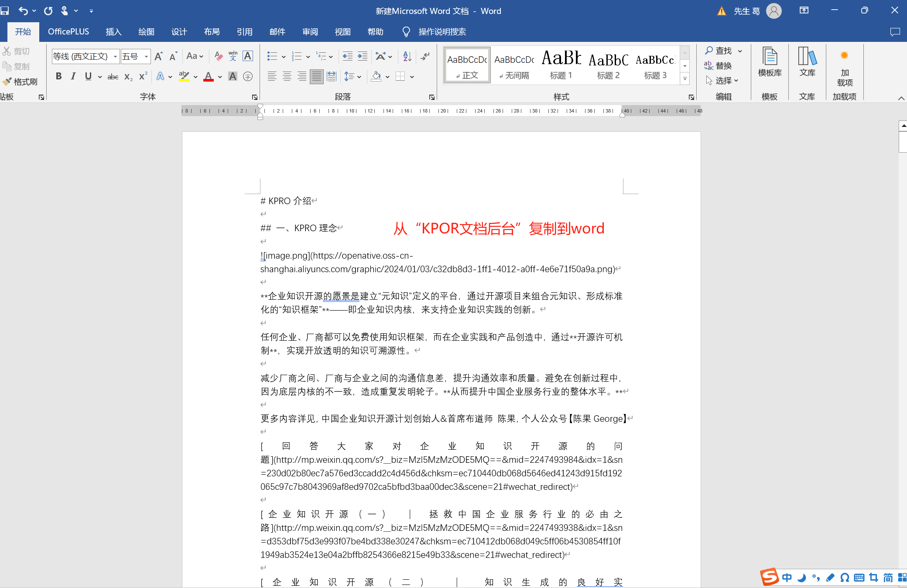
Task: Toggle Underline formatting
Action: click(x=88, y=77)
